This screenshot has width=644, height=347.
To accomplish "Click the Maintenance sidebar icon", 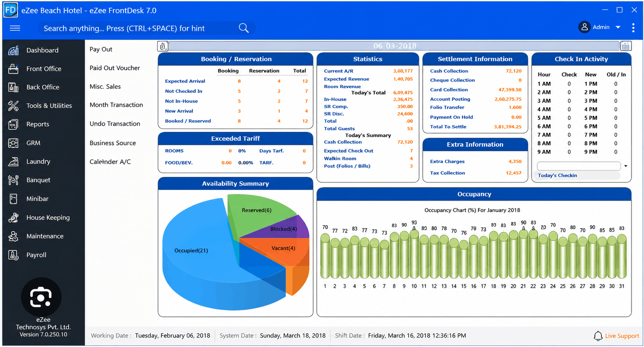I will click(14, 236).
